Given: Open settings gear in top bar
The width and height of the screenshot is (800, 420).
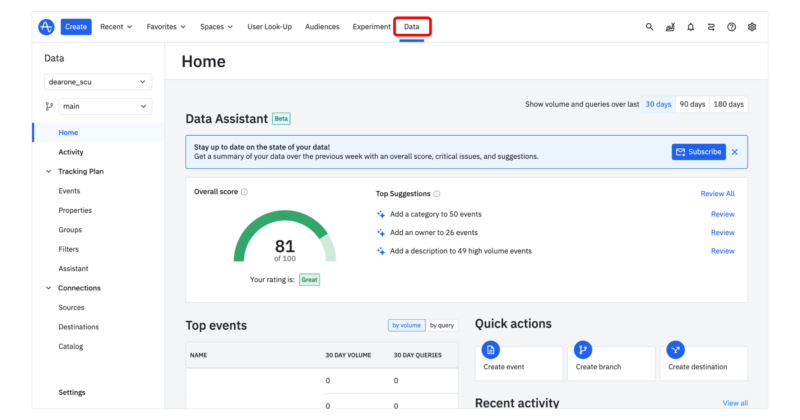Looking at the screenshot, I should click(x=752, y=27).
